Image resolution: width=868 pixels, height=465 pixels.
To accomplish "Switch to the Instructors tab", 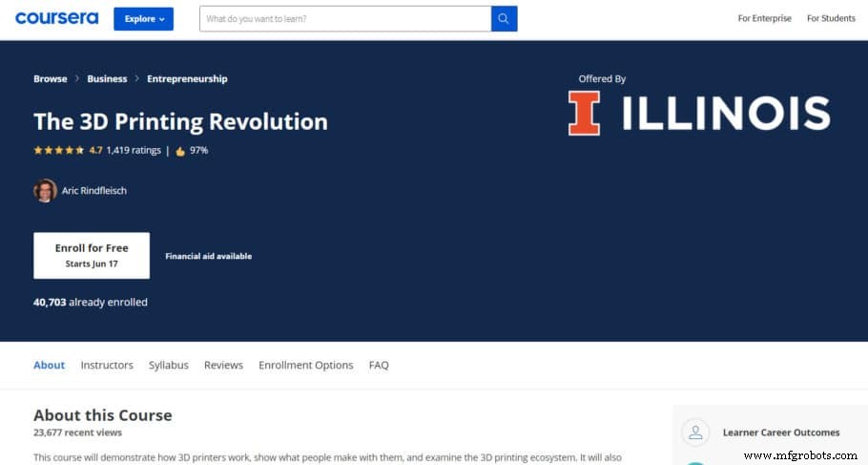I will coord(107,365).
